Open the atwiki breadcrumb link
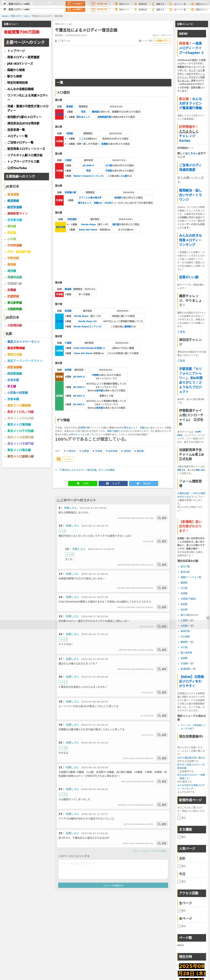This screenshot has width=210, height=980. pos(5,16)
